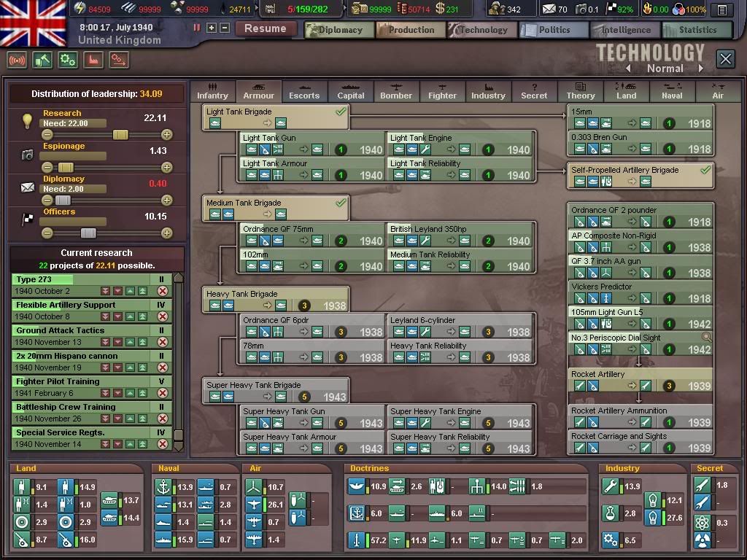Increase Diplomacy leadership with the plus button
The width and height of the screenshot is (747, 560).
point(167,200)
